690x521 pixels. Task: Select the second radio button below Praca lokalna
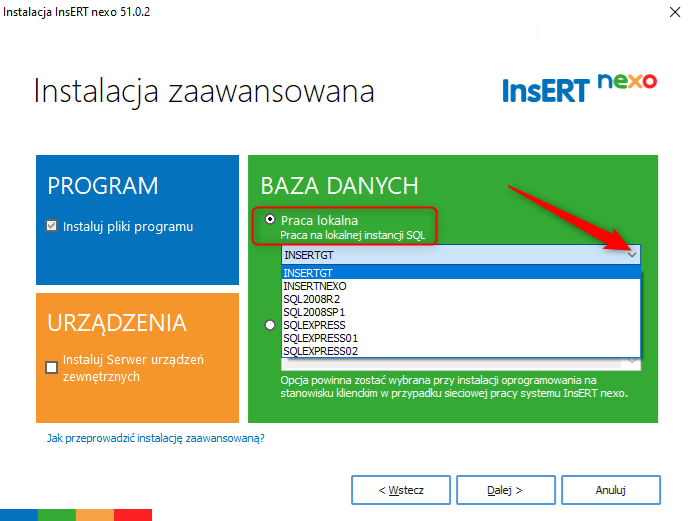coord(270,325)
